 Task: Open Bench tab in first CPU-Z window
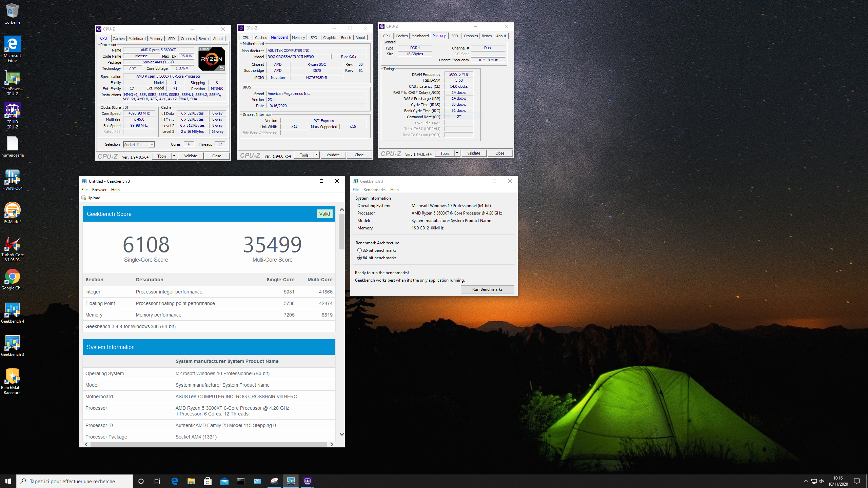[203, 39]
